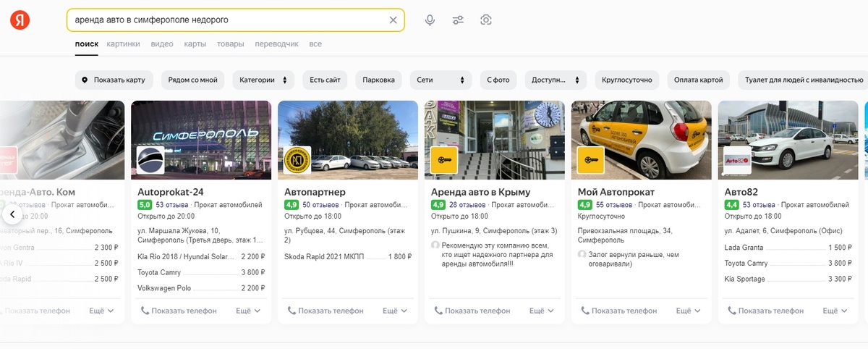Open 50 отзывов reviews for Автопартнер
The image size is (868, 349).
320,205
